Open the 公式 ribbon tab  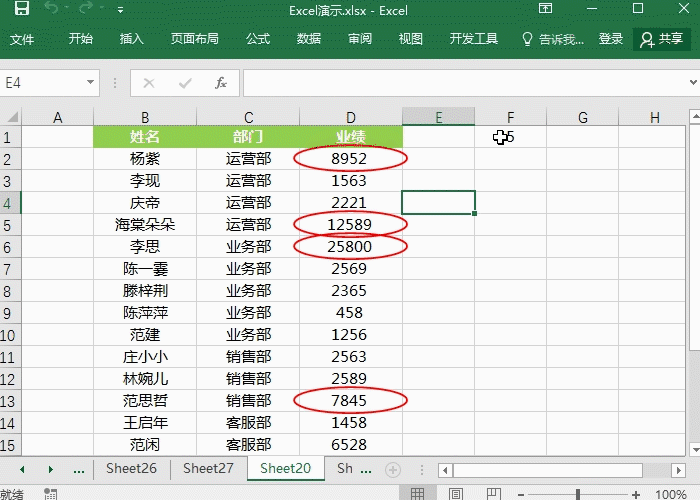[258, 39]
